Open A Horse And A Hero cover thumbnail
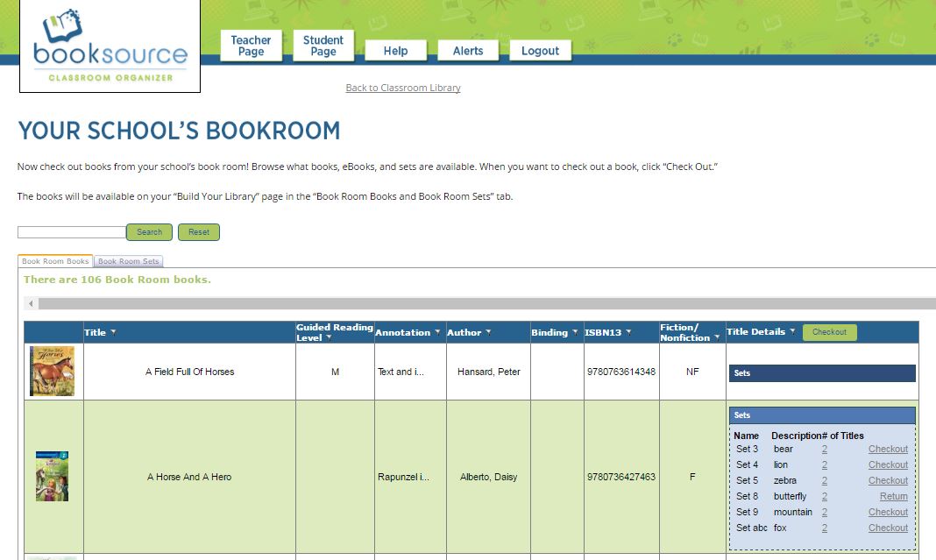936x560 pixels. tap(52, 477)
